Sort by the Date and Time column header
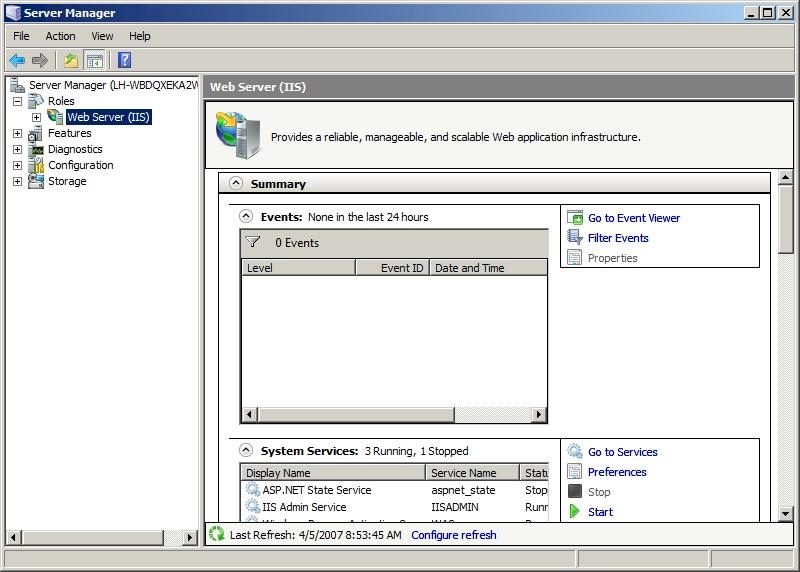 coord(489,267)
